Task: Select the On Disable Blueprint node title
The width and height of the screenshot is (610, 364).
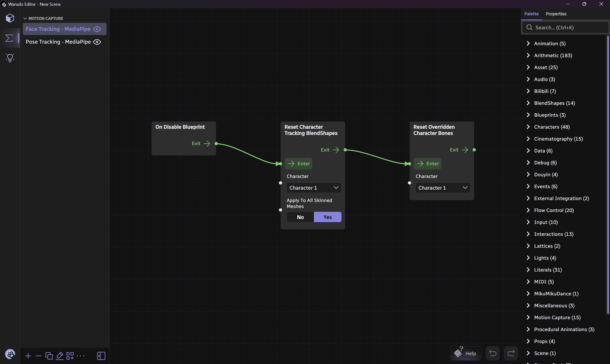Action: point(180,127)
